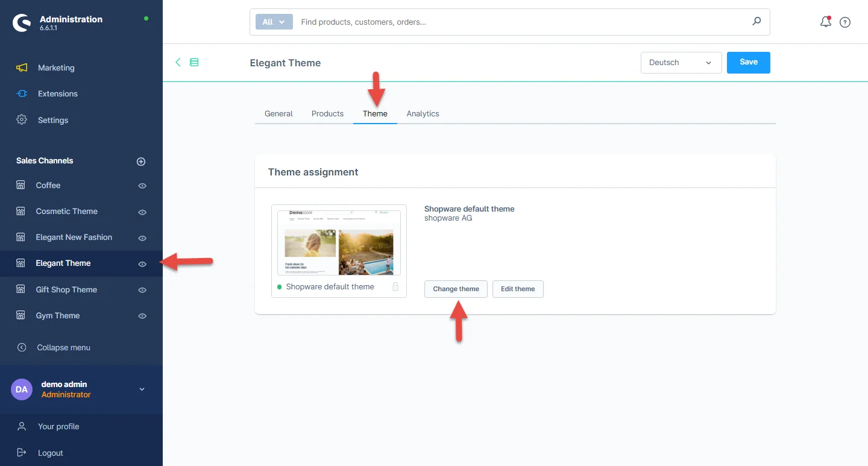The width and height of the screenshot is (868, 466).
Task: Switch to the Products tab
Action: (327, 113)
